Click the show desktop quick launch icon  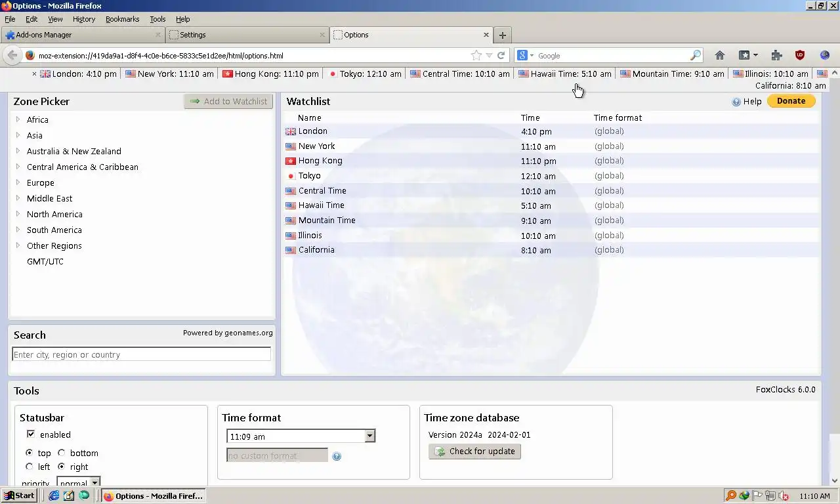[69, 495]
